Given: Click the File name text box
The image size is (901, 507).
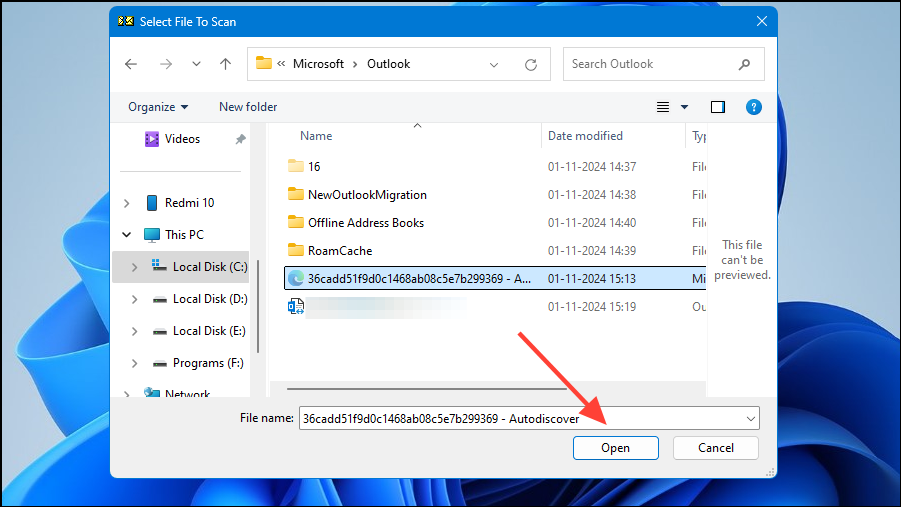Looking at the screenshot, I should (521, 418).
